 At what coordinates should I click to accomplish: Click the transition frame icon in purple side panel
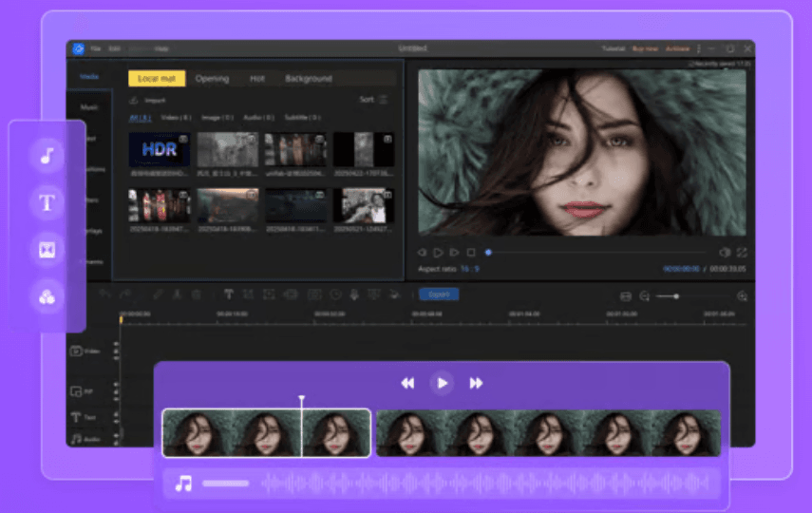click(x=47, y=250)
